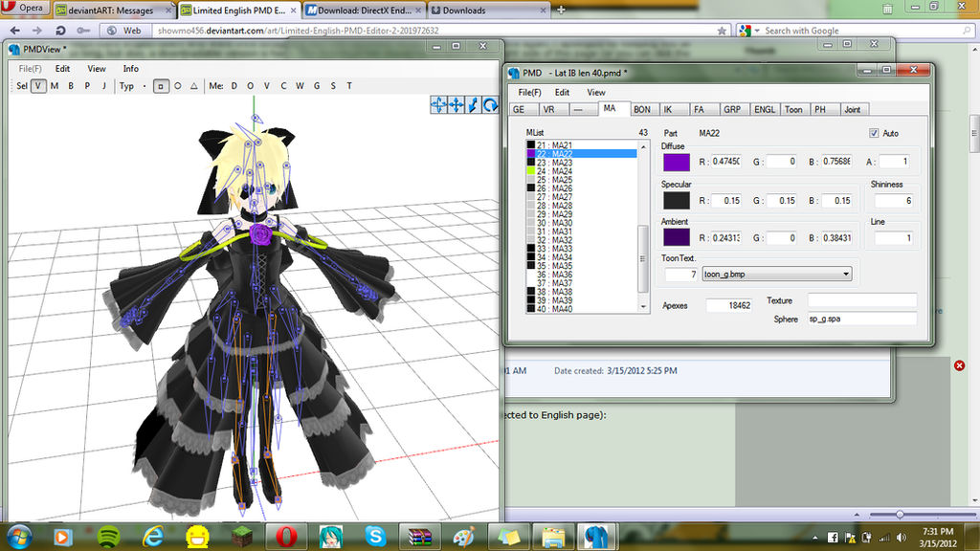Select the rotate view gizmo icon
The height and width of the screenshot is (551, 980).
click(490, 105)
